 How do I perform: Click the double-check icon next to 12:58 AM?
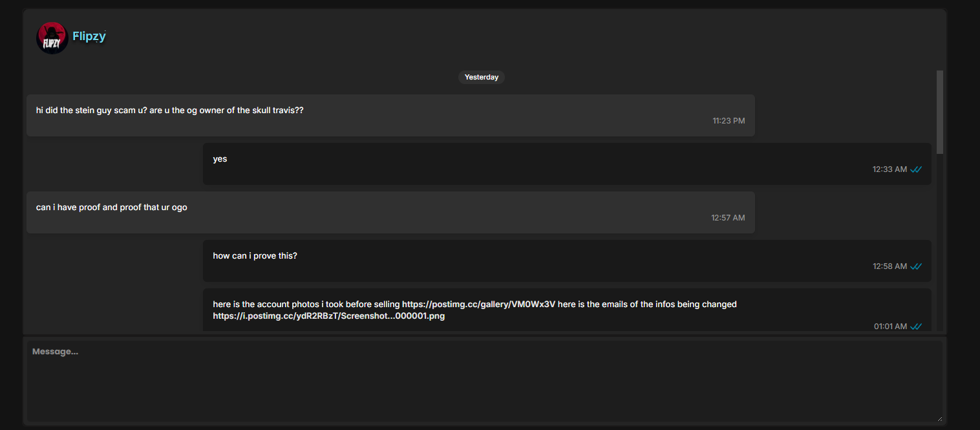(916, 266)
